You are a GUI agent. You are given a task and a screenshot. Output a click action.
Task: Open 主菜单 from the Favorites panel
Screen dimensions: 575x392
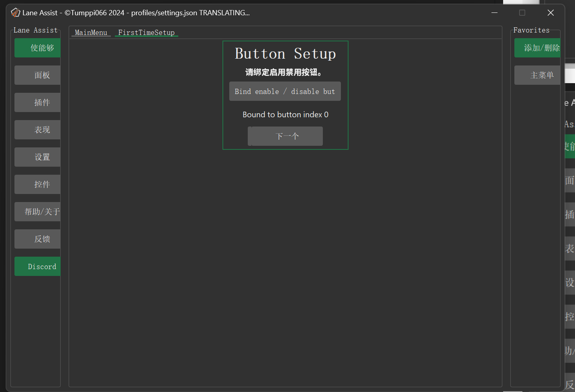click(537, 75)
